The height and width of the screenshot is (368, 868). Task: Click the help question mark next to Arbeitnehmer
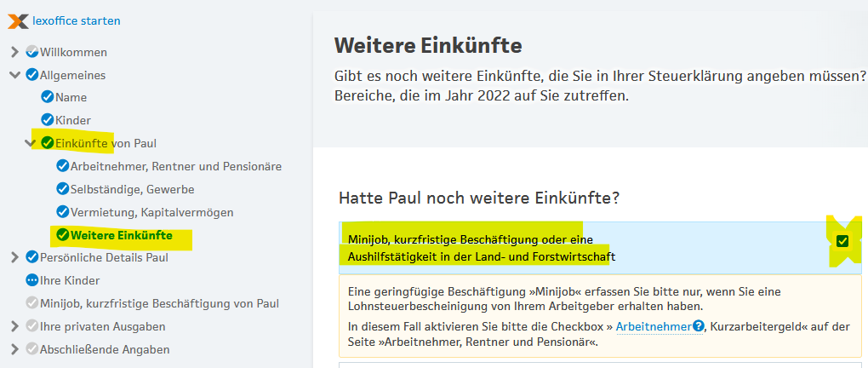click(x=699, y=326)
